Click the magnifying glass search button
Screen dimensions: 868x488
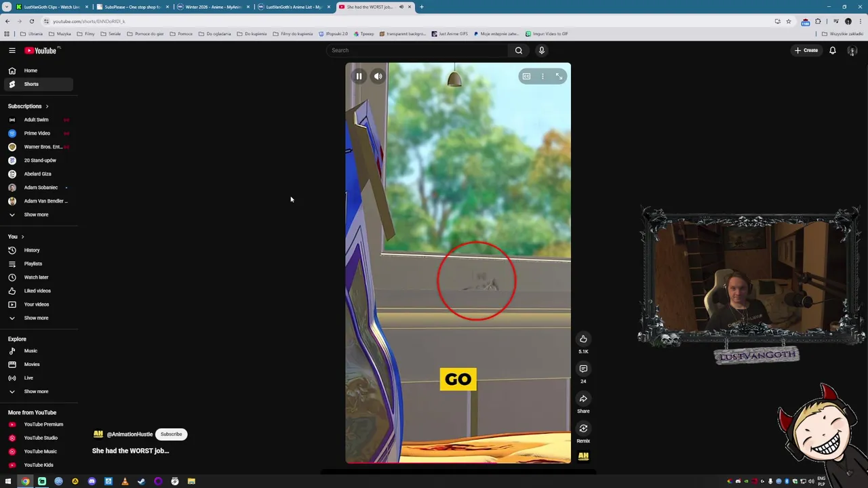coord(519,50)
